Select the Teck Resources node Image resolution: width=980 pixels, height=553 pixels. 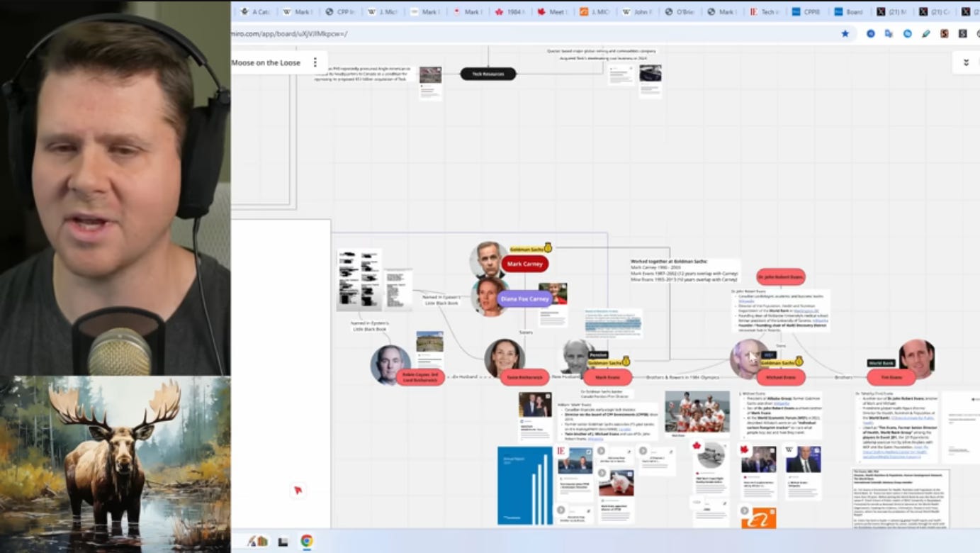488,74
